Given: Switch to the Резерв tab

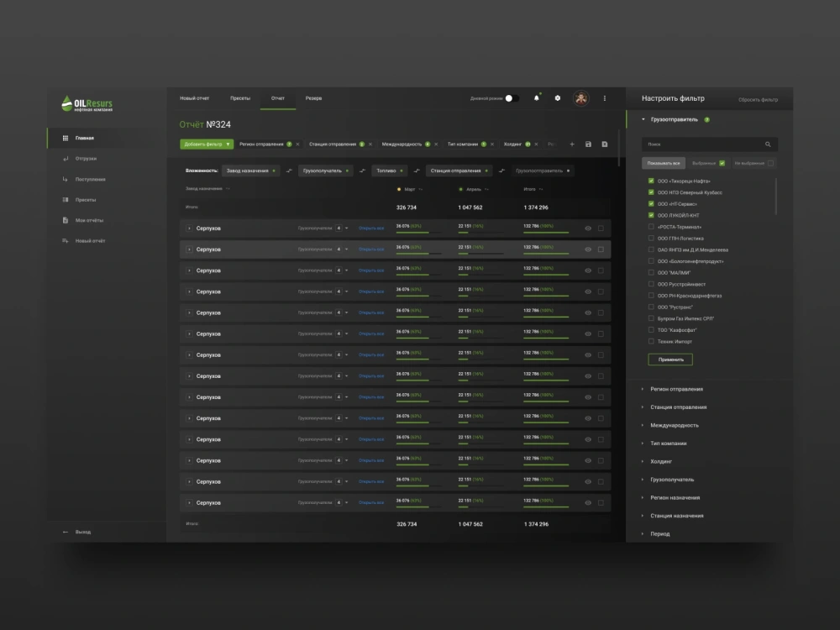Looking at the screenshot, I should (x=314, y=98).
